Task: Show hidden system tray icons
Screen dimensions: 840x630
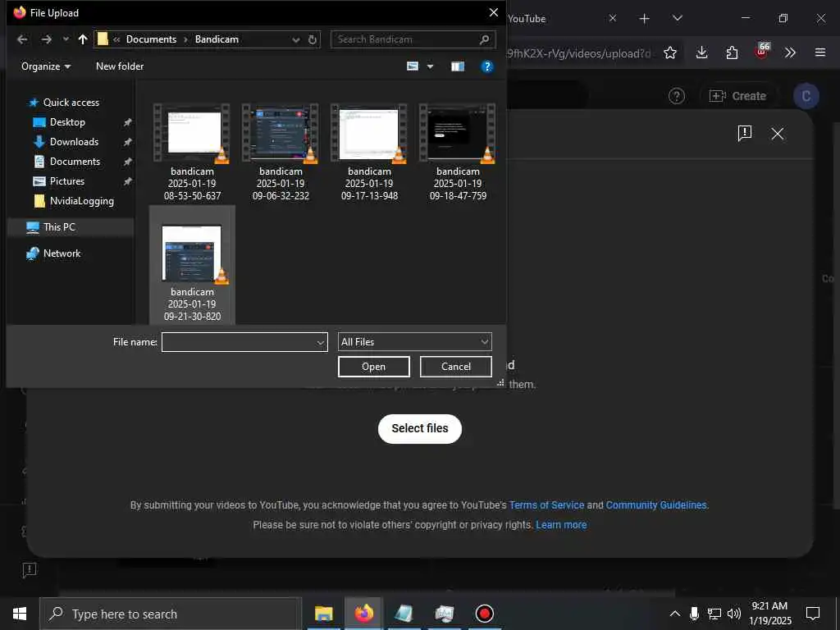Action: [675, 614]
